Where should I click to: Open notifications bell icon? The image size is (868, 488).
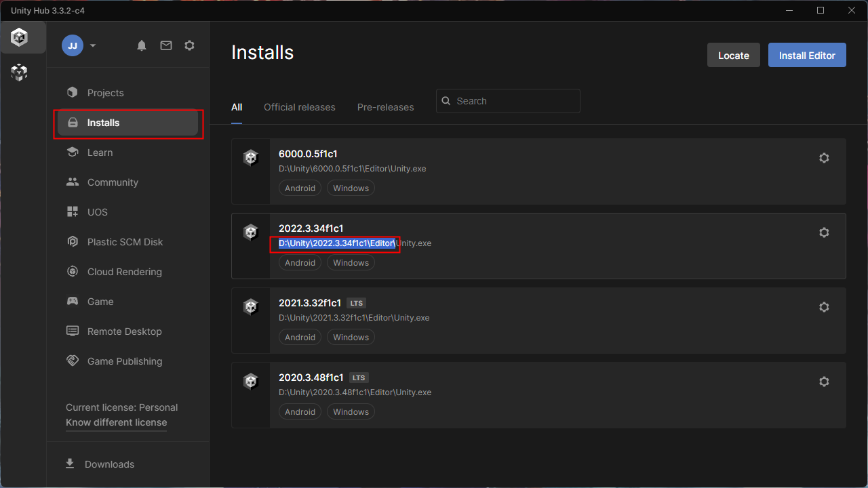(142, 45)
